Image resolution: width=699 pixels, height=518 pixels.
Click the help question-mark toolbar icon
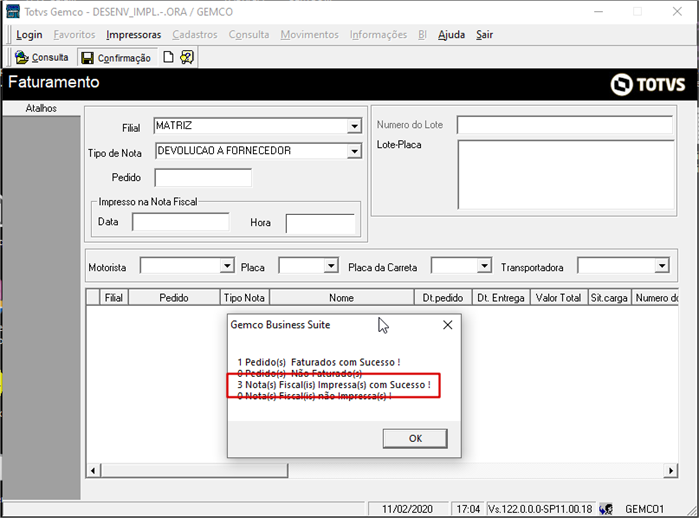pyautogui.click(x=187, y=57)
